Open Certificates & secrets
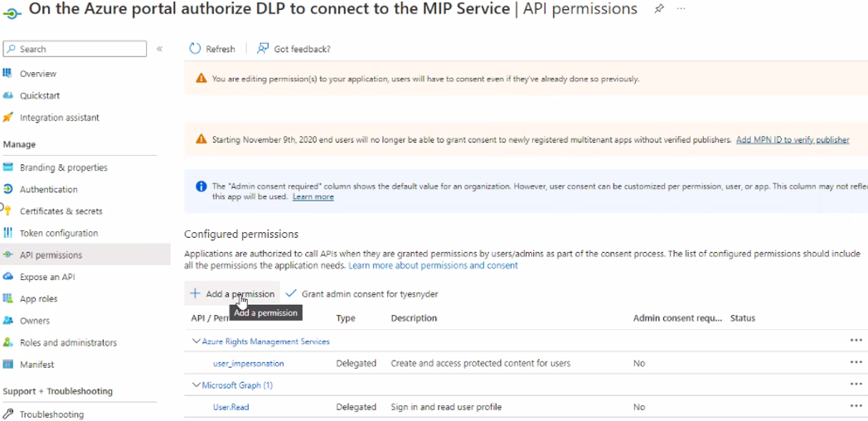The image size is (868, 421). click(61, 211)
